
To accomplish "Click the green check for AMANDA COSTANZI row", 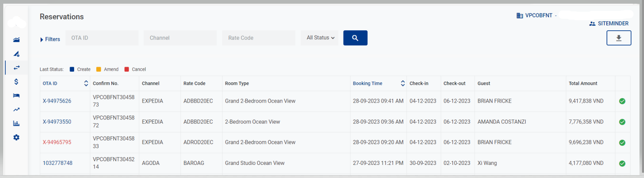I will (x=622, y=122).
